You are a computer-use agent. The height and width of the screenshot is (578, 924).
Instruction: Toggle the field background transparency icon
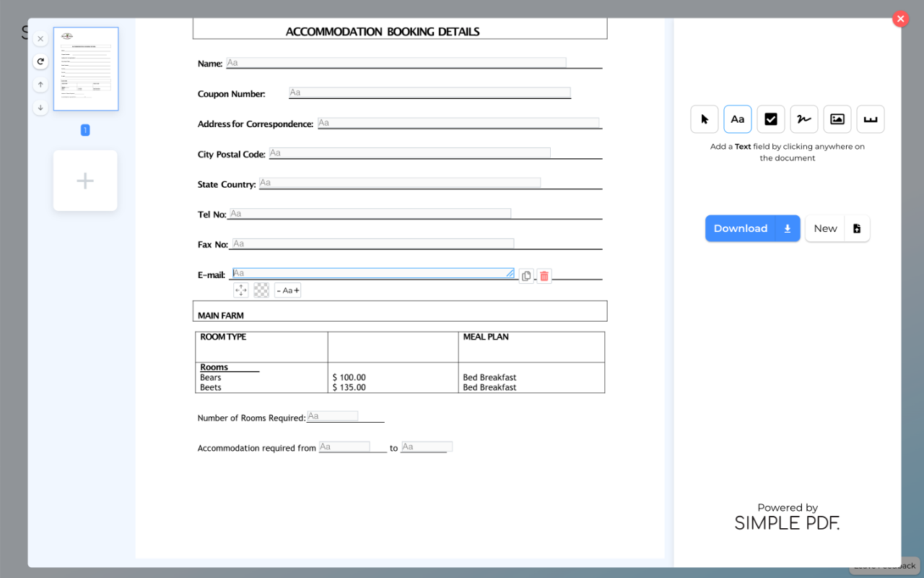coord(261,290)
